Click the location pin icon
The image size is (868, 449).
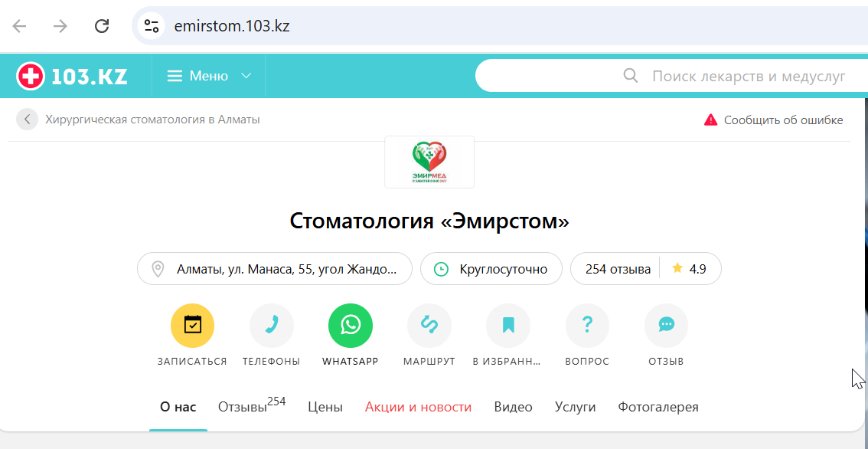[158, 270]
